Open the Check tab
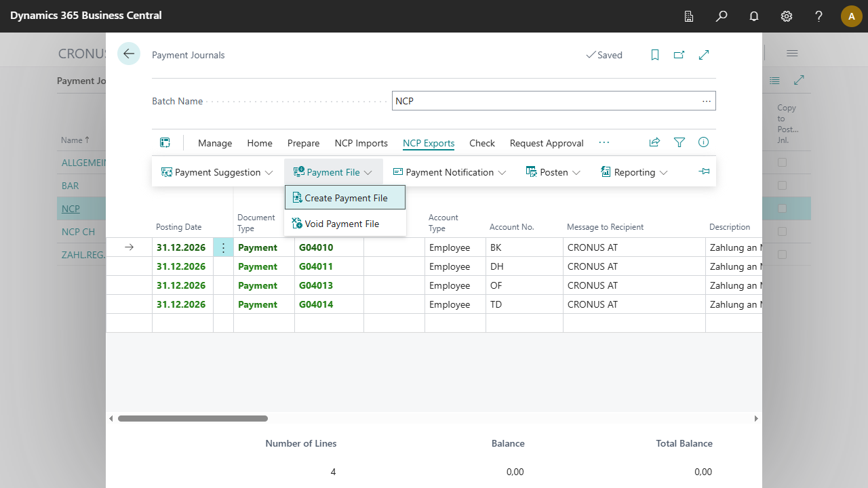 (482, 143)
